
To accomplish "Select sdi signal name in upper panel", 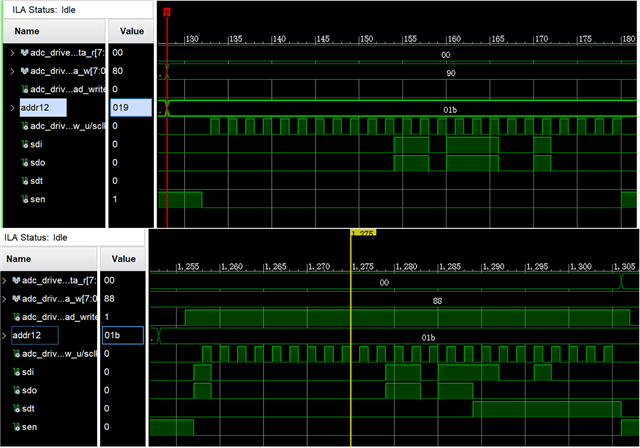I will tap(36, 144).
